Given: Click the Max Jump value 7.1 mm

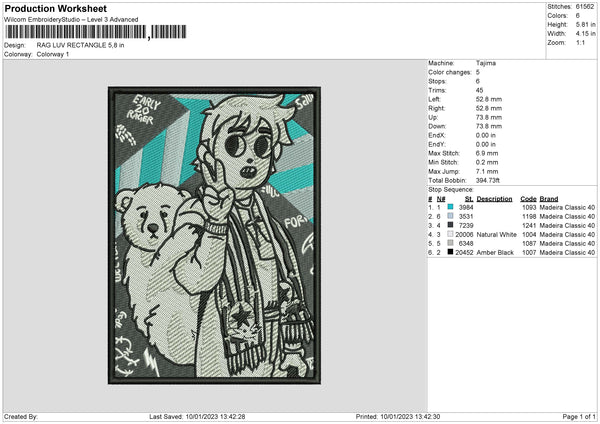Looking at the screenshot, I should click(487, 171).
